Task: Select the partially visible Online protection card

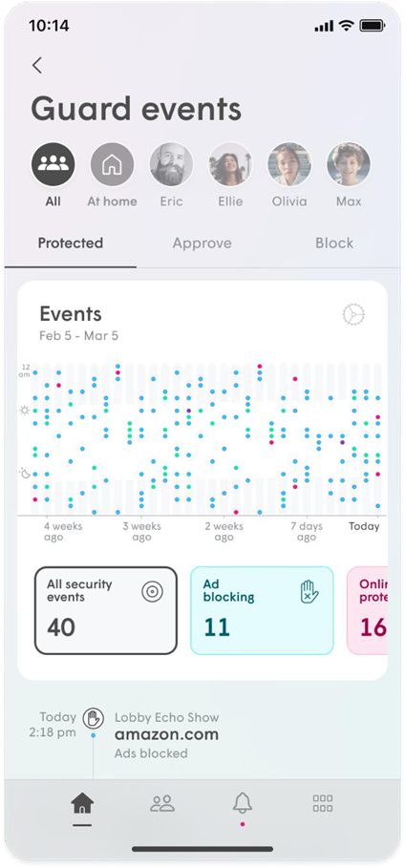Action: coord(368,610)
